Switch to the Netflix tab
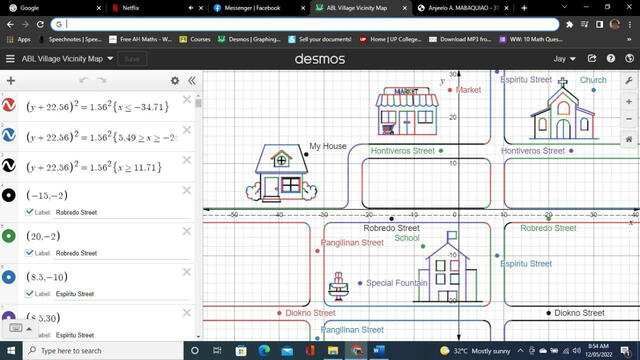640x360 pixels. coord(156,8)
